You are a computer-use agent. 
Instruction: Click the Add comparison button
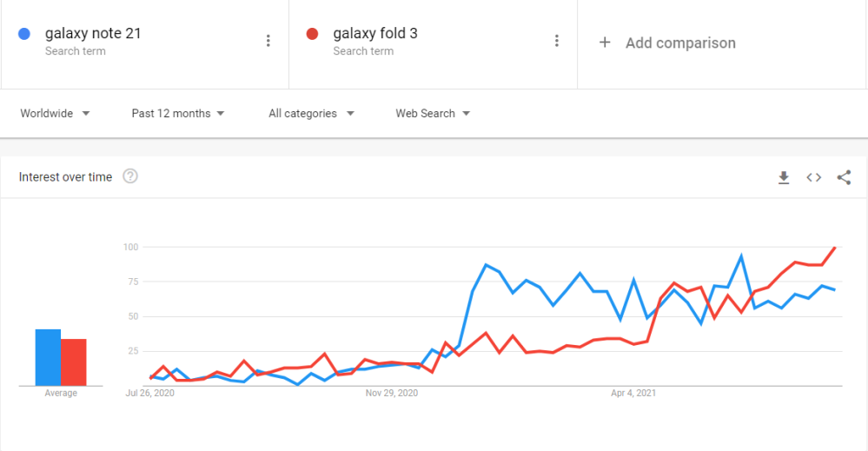[x=679, y=43]
